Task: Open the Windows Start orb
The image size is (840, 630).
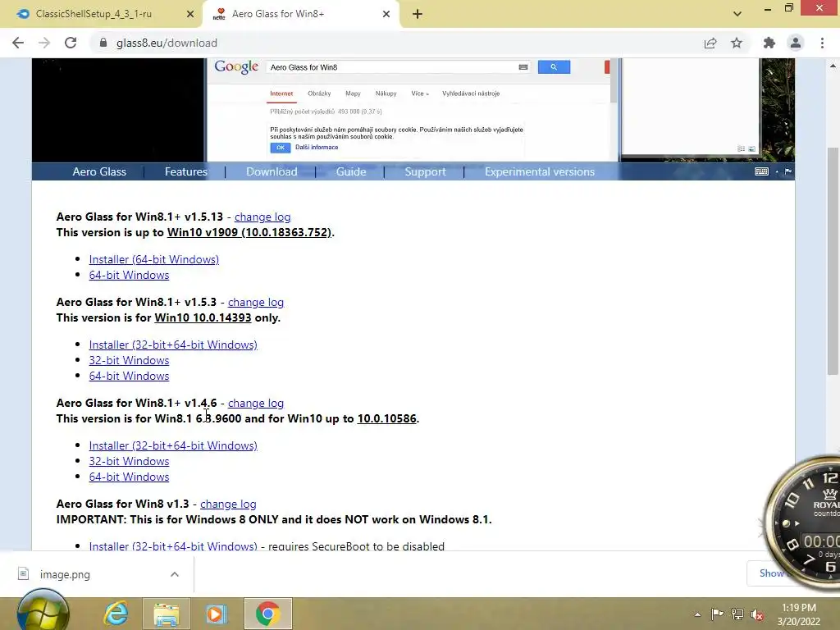Action: (x=43, y=612)
